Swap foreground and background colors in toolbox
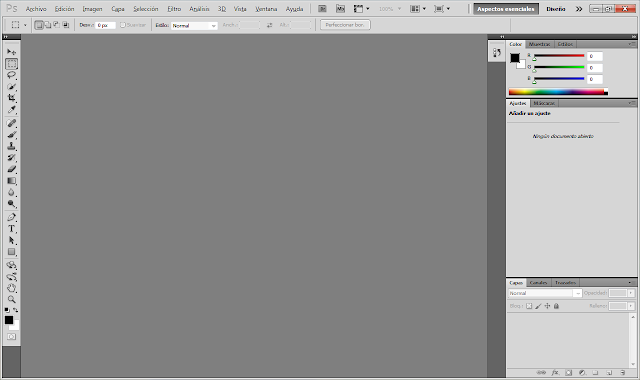This screenshot has width=640, height=380. [16, 310]
